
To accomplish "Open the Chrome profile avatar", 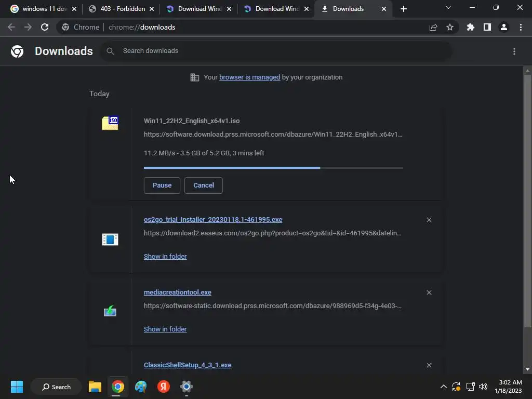I will click(x=504, y=27).
